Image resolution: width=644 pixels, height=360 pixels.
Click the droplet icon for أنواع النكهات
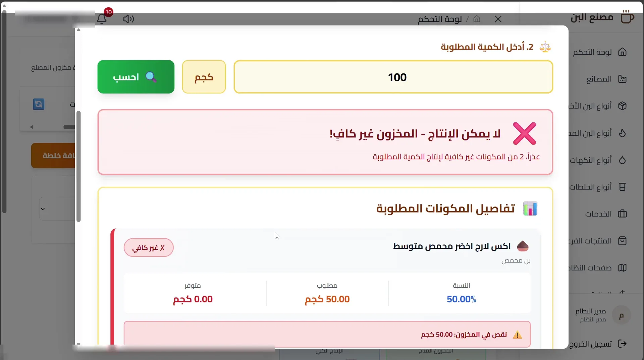(623, 160)
